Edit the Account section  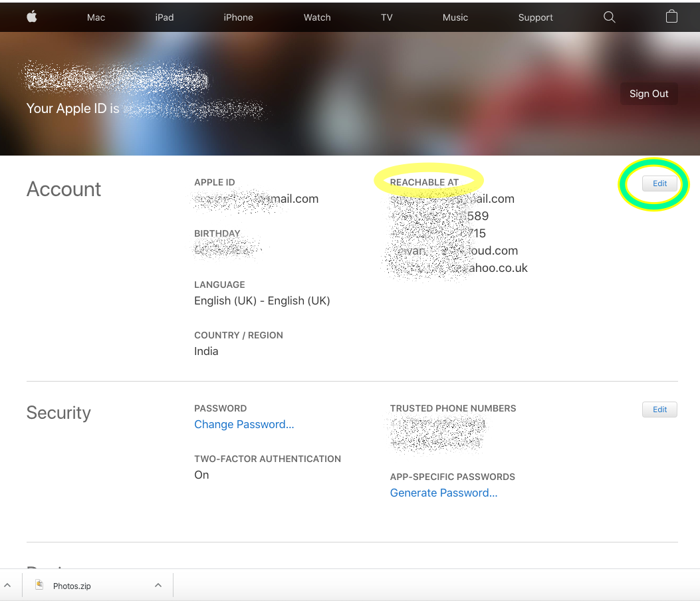[659, 183]
